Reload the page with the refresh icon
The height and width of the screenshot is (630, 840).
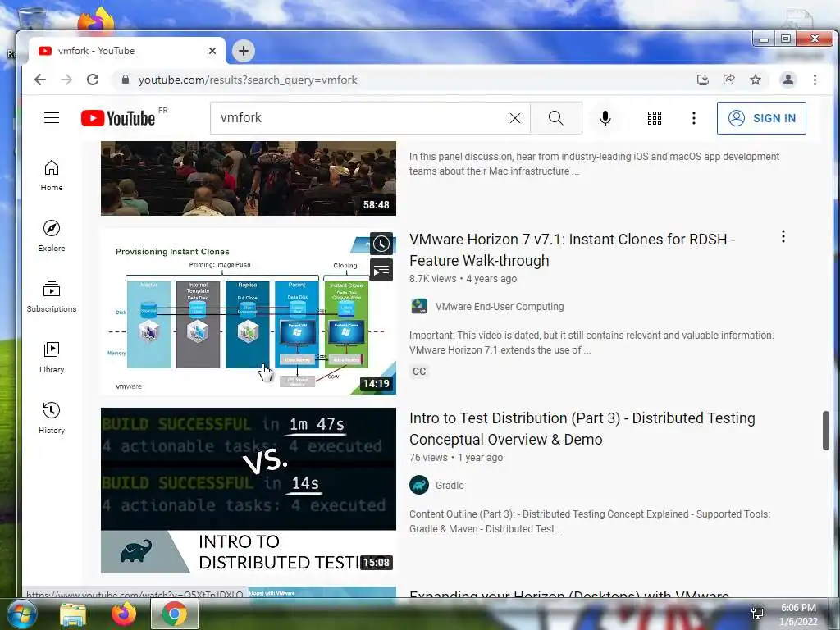click(x=93, y=80)
